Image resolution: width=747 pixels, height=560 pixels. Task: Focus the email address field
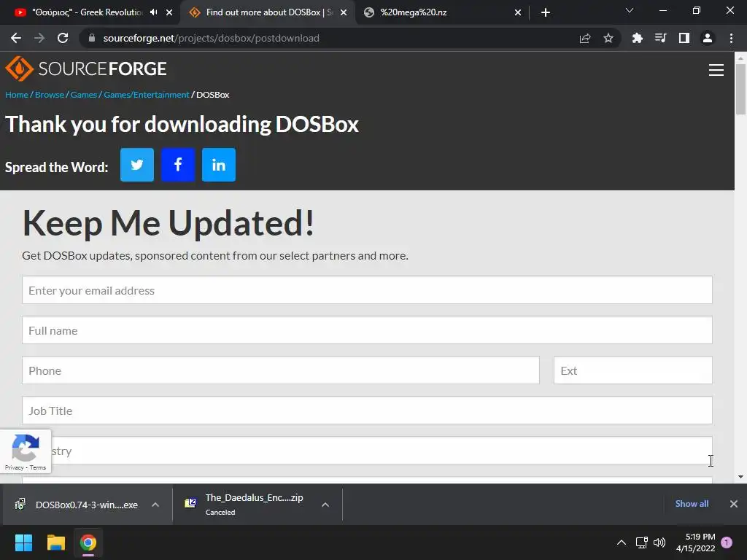(367, 290)
